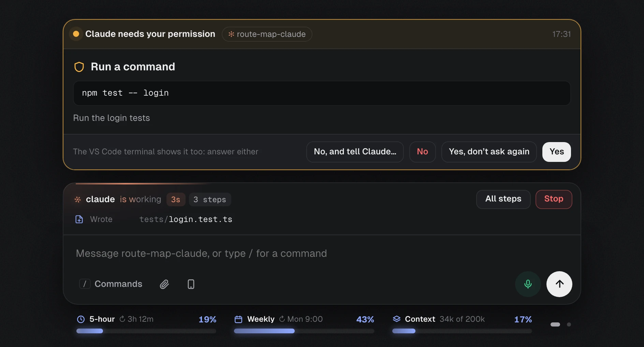Approve the command with the Yes button
644x347 pixels.
coord(556,152)
